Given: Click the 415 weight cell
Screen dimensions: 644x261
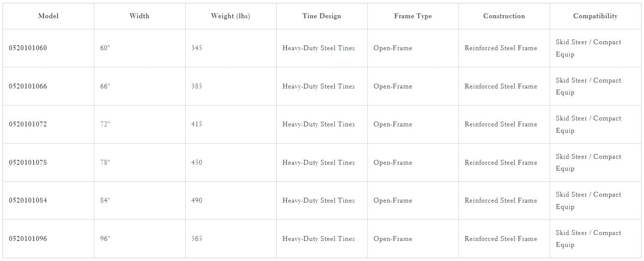Looking at the screenshot, I should [x=197, y=124].
